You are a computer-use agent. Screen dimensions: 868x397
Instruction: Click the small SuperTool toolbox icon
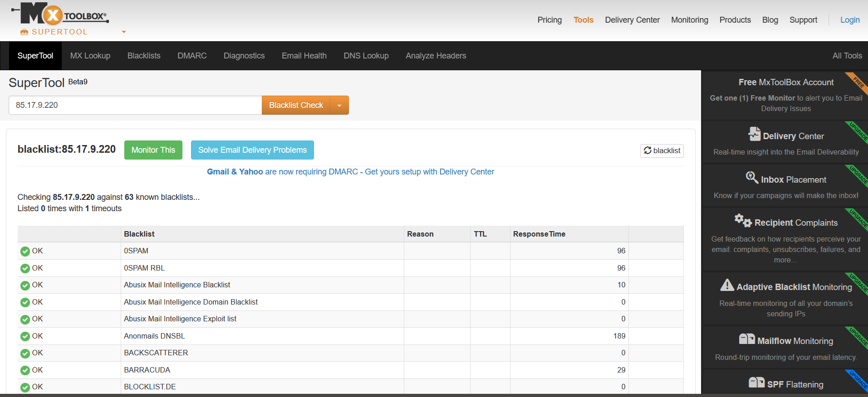24,32
